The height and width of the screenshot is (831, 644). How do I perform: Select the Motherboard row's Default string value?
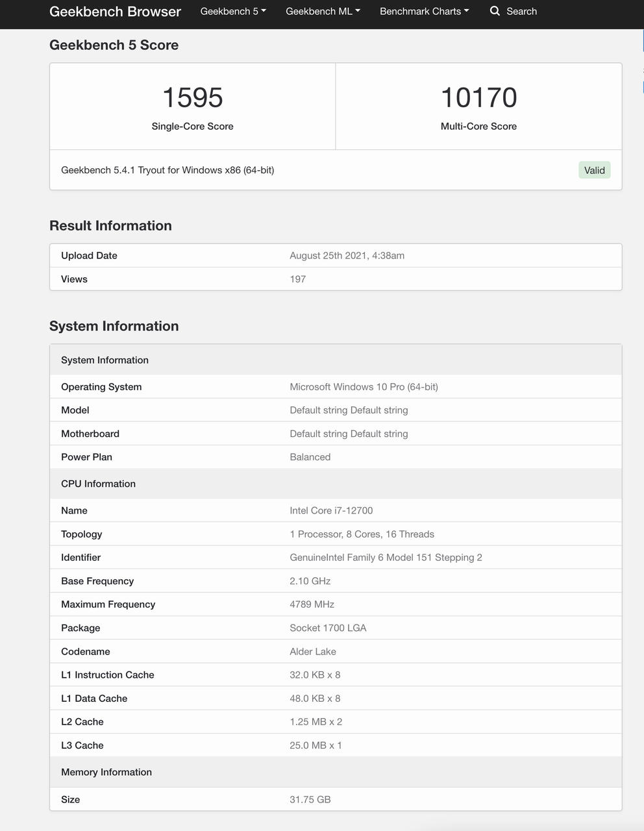click(349, 434)
